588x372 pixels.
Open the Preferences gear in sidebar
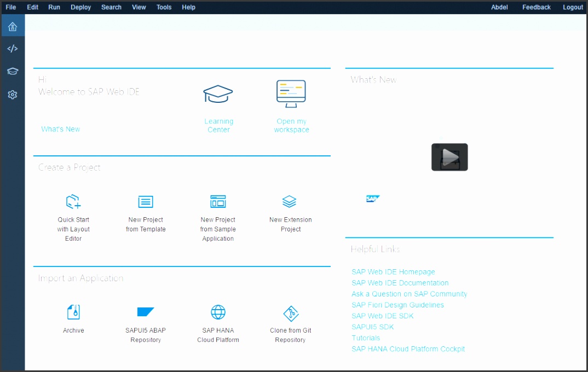[12, 94]
